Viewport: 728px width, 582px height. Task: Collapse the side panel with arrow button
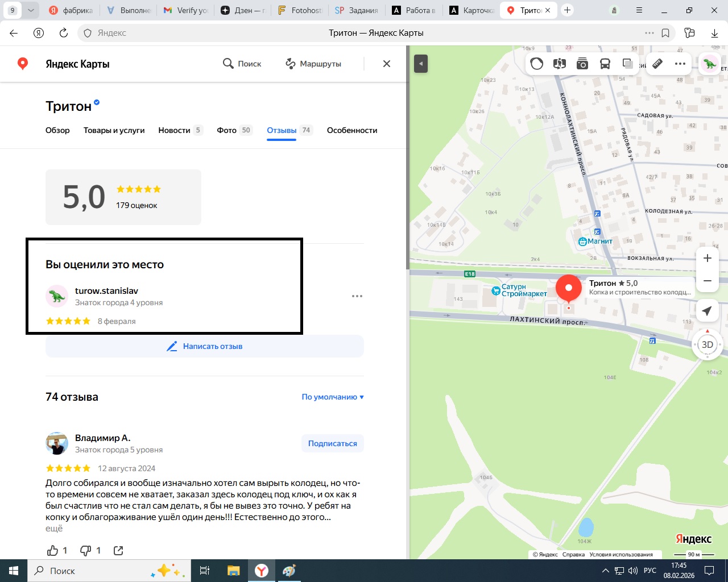(421, 64)
